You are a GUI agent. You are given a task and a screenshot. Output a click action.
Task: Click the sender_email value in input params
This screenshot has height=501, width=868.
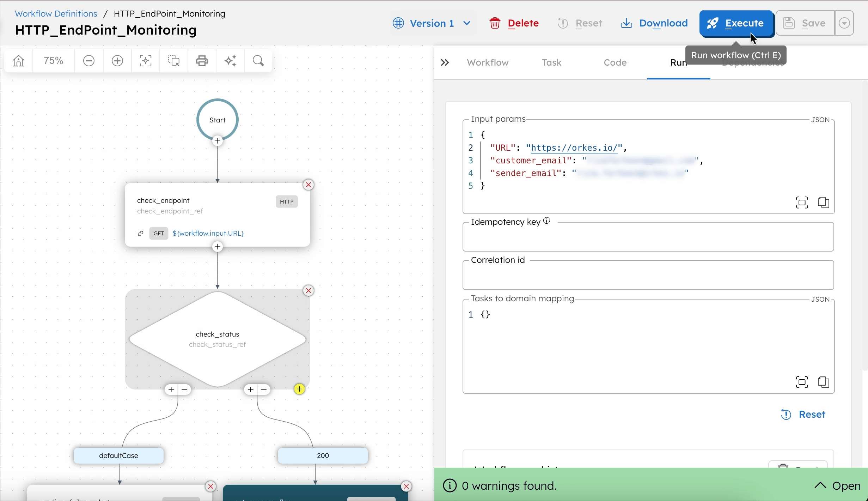pos(630,173)
